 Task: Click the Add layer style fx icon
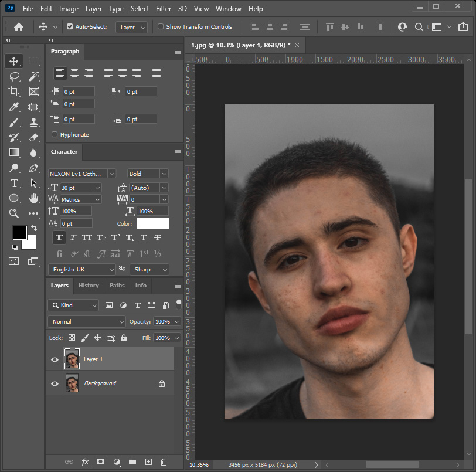point(85,462)
